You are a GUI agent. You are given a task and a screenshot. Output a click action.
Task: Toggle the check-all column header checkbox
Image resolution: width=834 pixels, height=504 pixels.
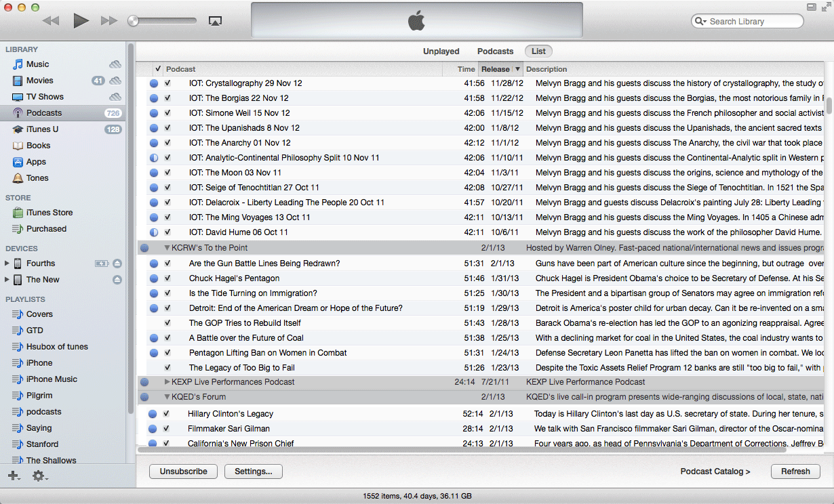point(158,69)
